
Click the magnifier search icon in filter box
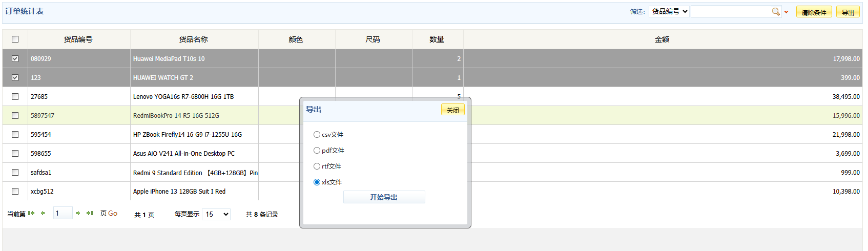pyautogui.click(x=776, y=12)
